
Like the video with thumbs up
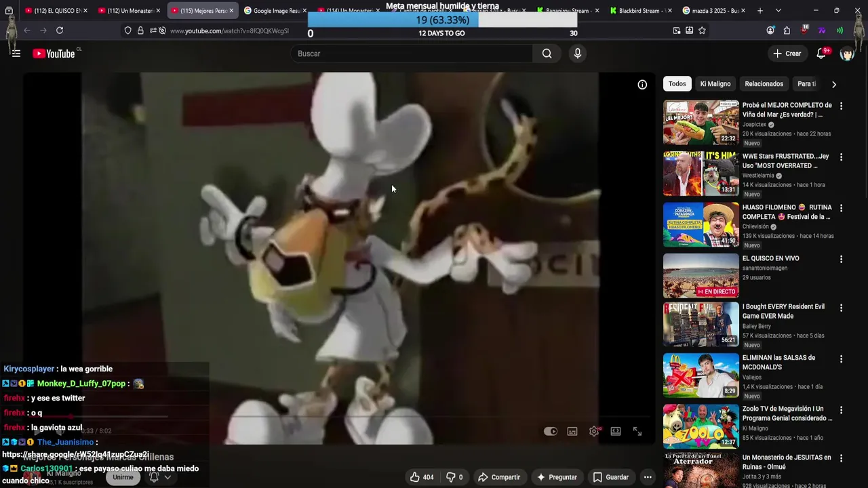422,477
